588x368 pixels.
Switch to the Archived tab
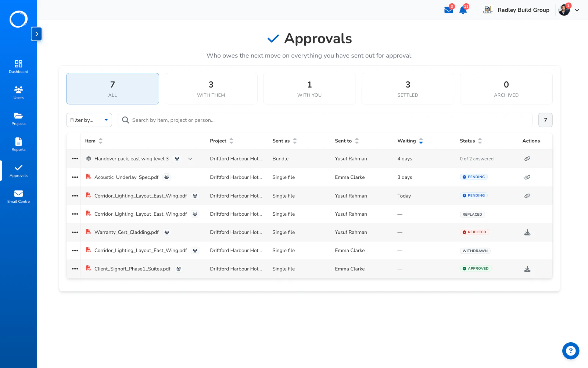[506, 89]
